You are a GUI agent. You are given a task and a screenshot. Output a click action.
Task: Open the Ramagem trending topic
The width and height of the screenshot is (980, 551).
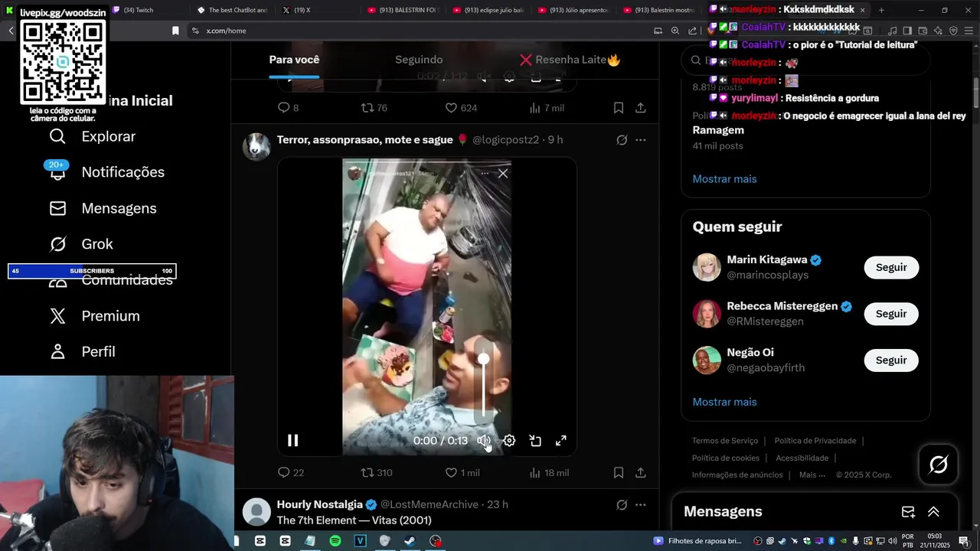coord(718,130)
